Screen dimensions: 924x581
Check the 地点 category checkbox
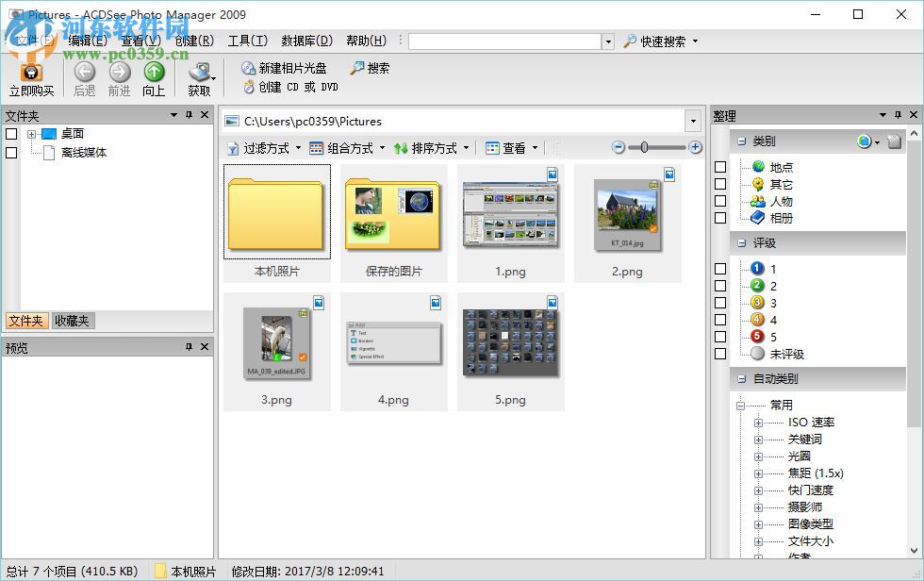click(720, 166)
